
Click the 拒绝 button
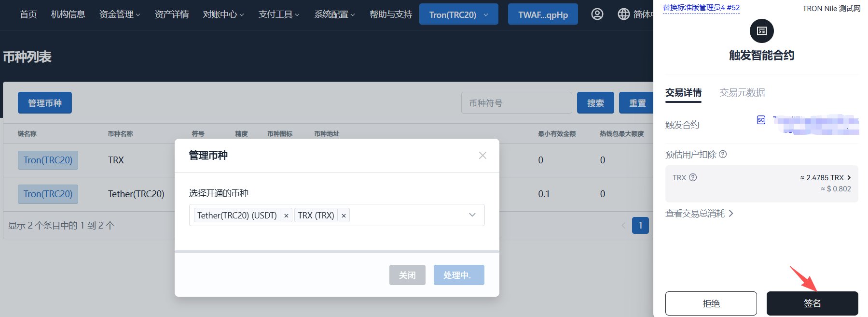(711, 303)
